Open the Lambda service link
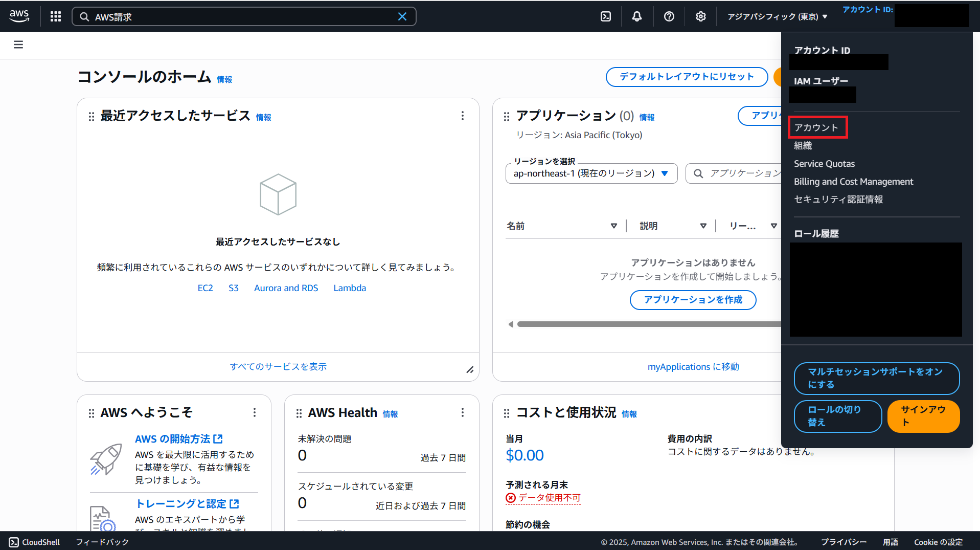Image resolution: width=980 pixels, height=550 pixels. (350, 288)
